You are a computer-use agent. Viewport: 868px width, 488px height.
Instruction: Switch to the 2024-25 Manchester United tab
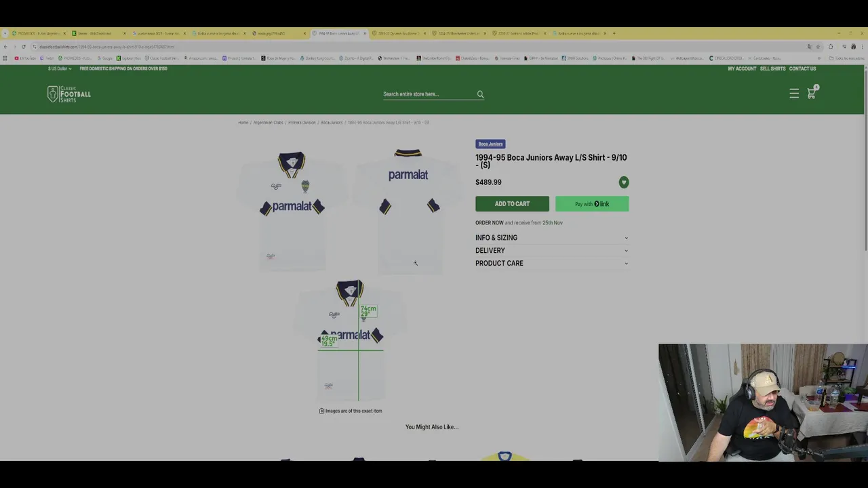tap(458, 33)
